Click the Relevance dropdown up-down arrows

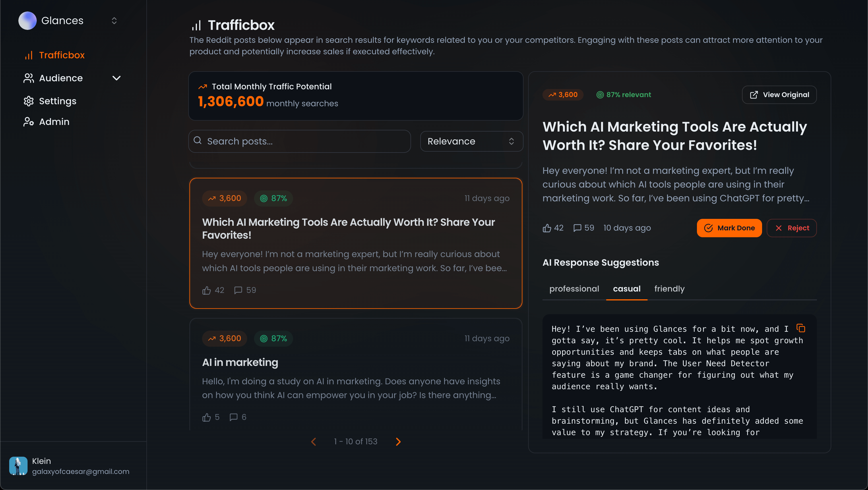tap(511, 141)
